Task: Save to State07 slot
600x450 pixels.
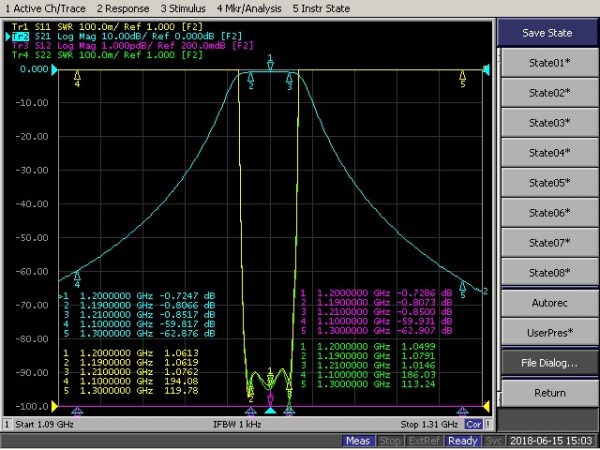Action: [549, 243]
